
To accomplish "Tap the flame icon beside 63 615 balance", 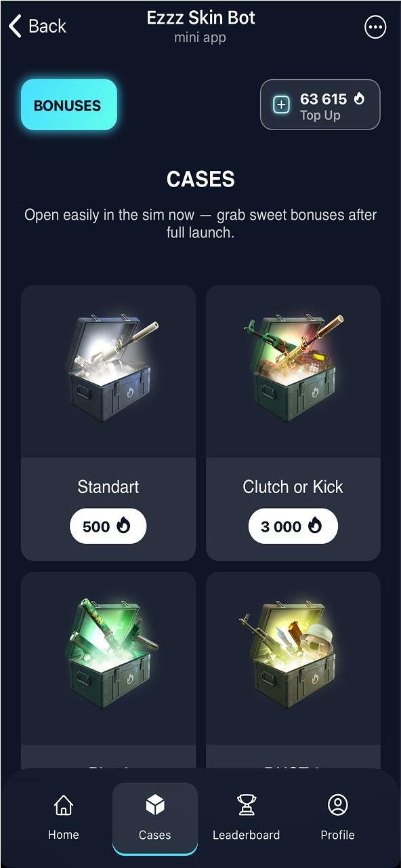I will pyautogui.click(x=359, y=99).
